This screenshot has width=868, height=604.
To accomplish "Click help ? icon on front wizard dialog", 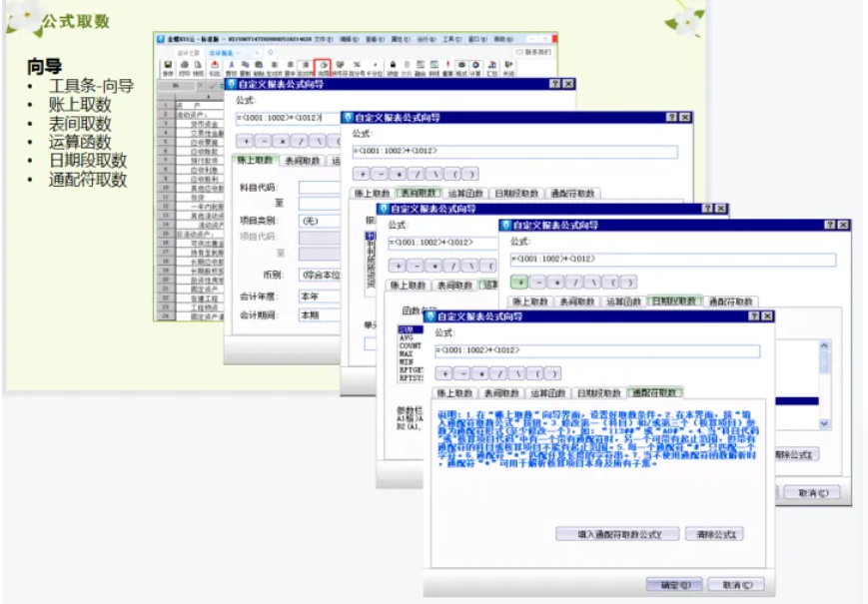I will 754,316.
